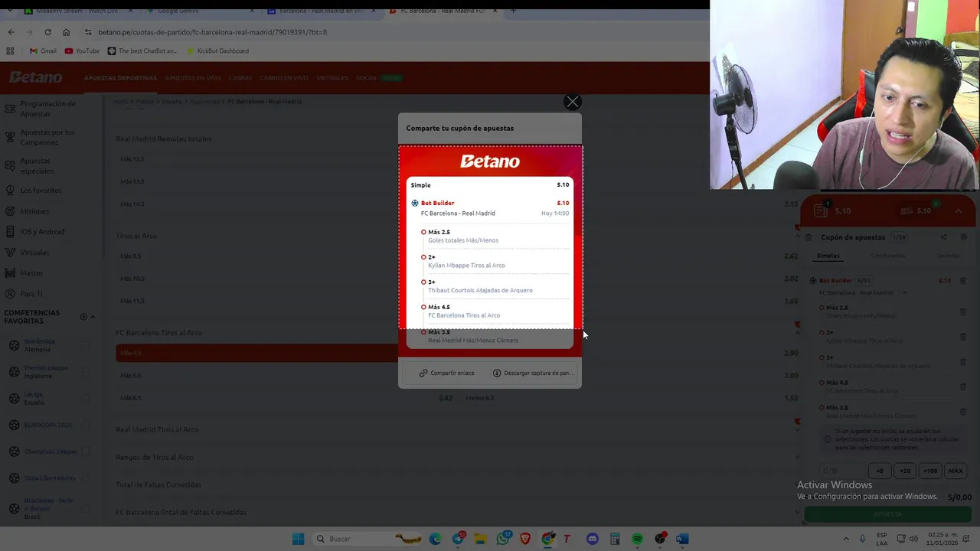Select Champions League competition
The width and height of the screenshot is (980, 551).
pos(50,452)
